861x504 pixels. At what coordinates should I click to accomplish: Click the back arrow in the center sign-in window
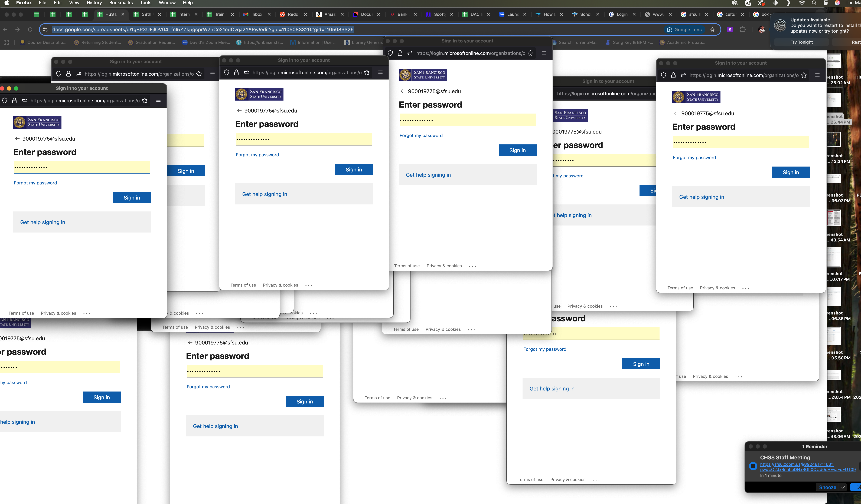239,111
